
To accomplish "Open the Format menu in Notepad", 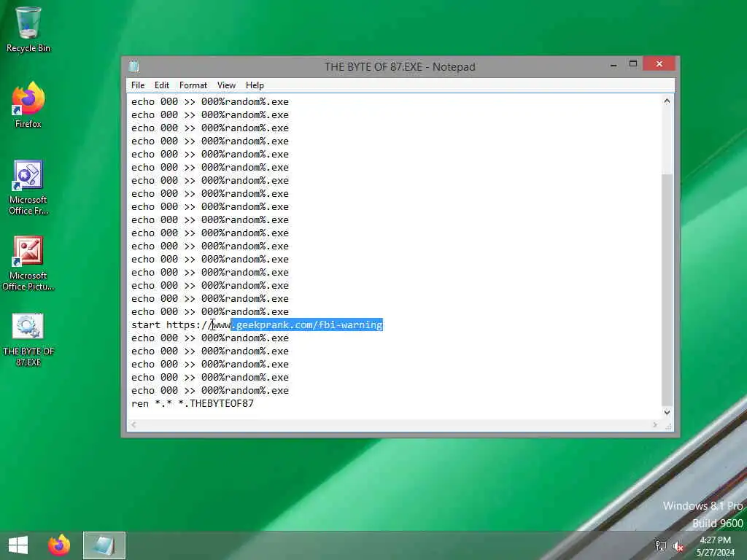I will click(x=193, y=85).
